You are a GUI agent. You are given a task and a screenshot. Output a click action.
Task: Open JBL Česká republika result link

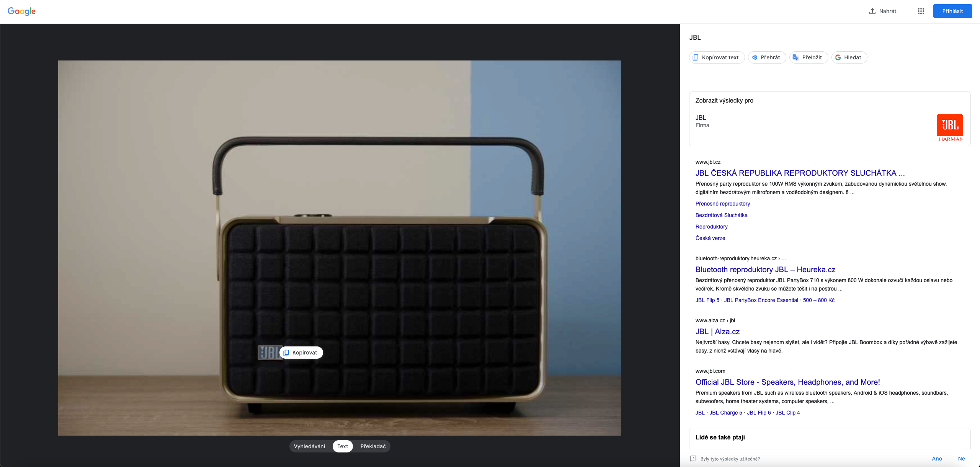pyautogui.click(x=800, y=173)
